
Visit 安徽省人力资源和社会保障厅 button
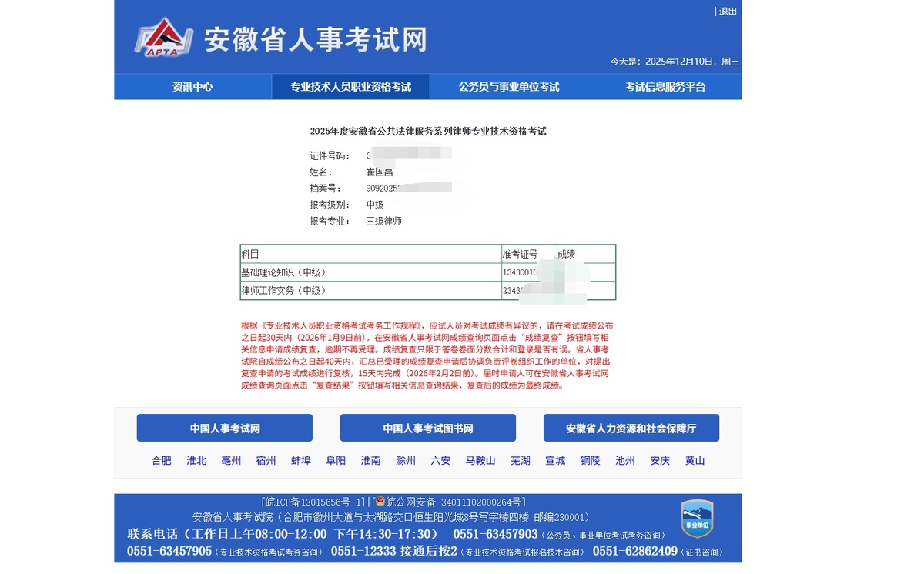631,429
